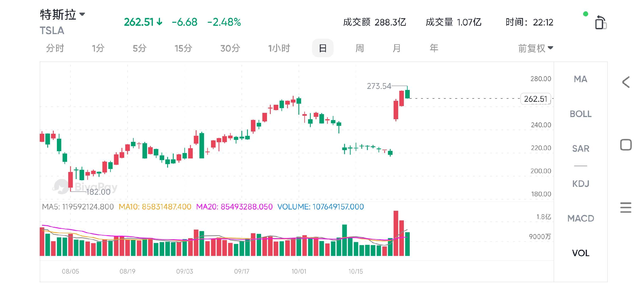Screen dimensions: 644x290
Task: Open the 前复权 adjustment dropdown
Action: 536,48
